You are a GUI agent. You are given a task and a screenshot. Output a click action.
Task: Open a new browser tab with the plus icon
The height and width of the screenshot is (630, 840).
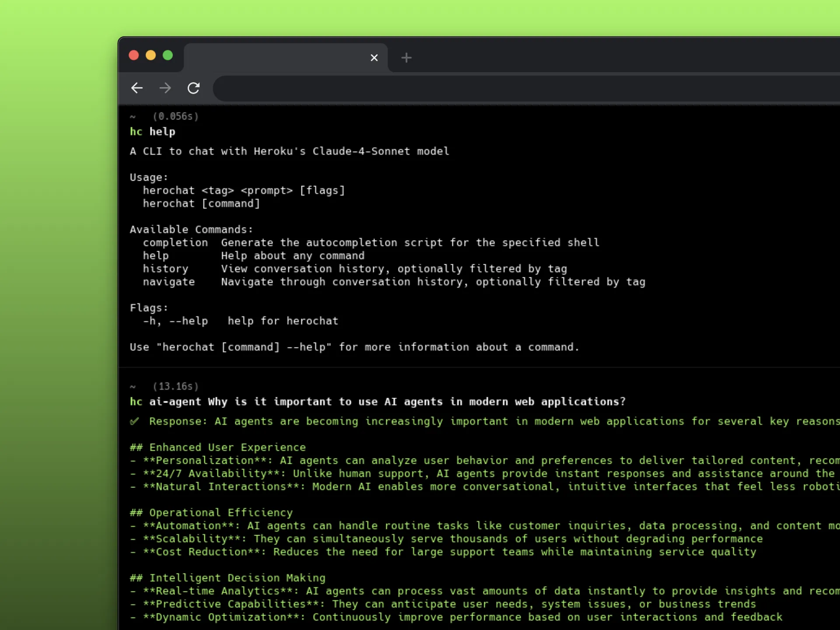[x=406, y=57]
